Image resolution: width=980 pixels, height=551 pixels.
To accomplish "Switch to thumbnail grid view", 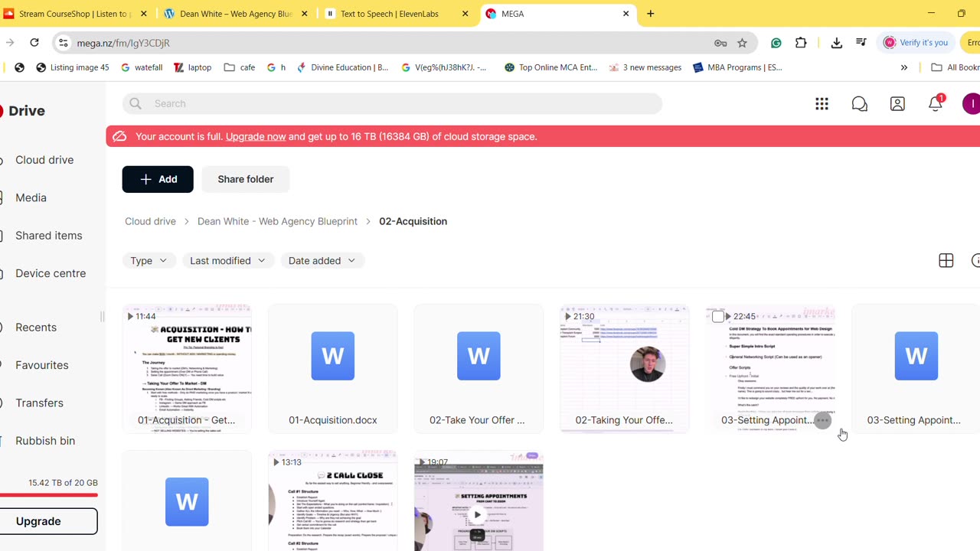I will point(946,261).
